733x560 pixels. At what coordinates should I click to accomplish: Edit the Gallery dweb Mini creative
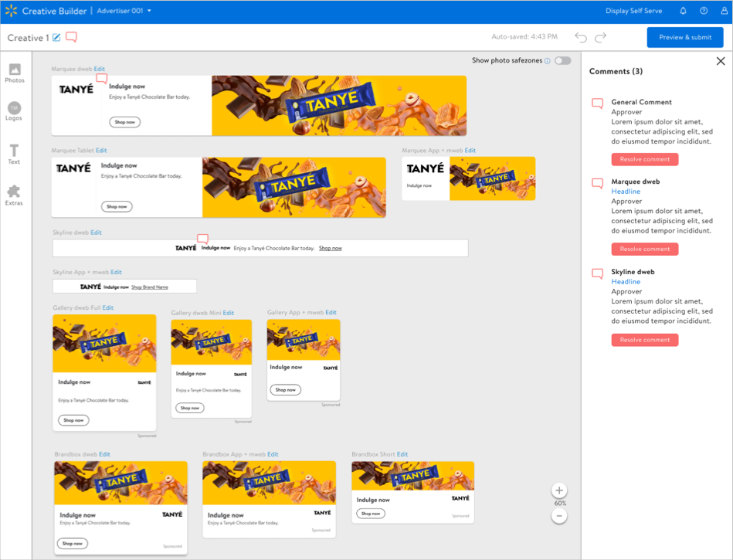pos(228,313)
